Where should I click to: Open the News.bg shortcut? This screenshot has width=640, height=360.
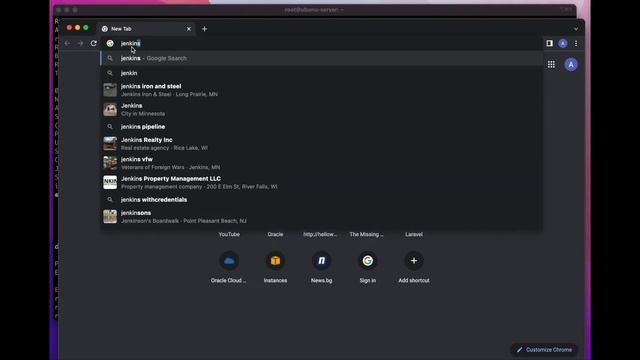click(x=322, y=266)
